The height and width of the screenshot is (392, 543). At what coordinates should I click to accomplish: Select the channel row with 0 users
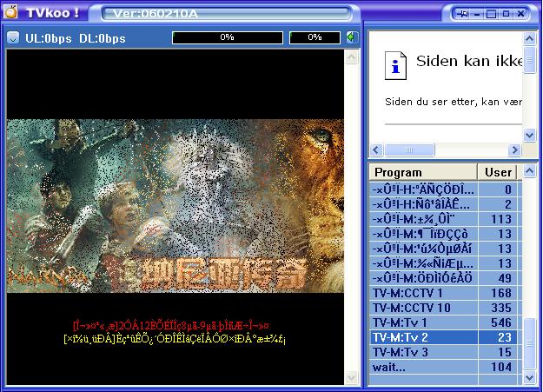[x=446, y=189]
